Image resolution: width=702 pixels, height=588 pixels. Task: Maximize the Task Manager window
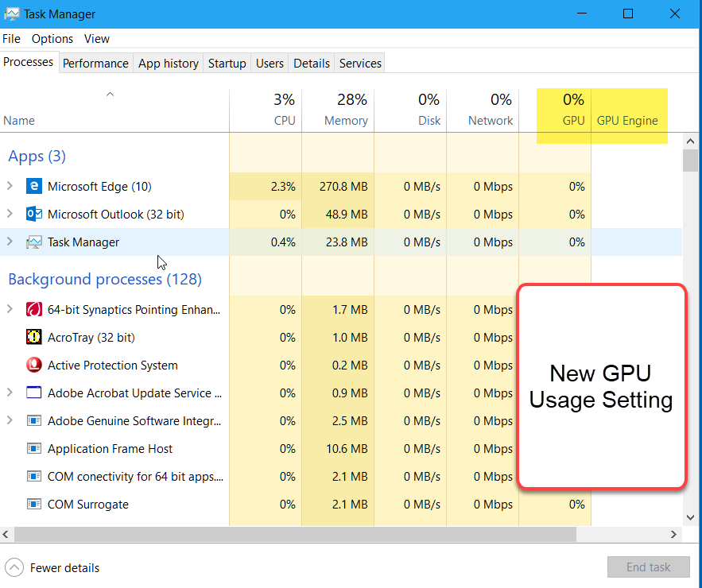pyautogui.click(x=628, y=14)
